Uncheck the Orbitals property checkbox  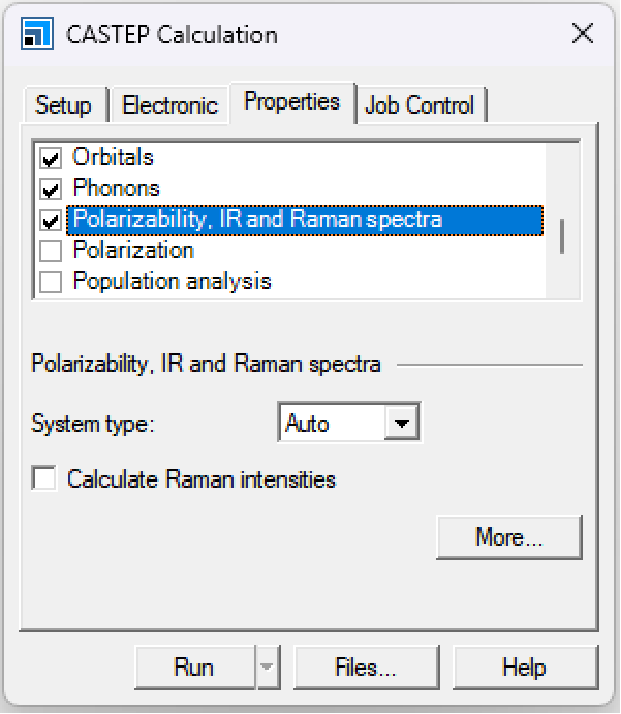(x=50, y=158)
